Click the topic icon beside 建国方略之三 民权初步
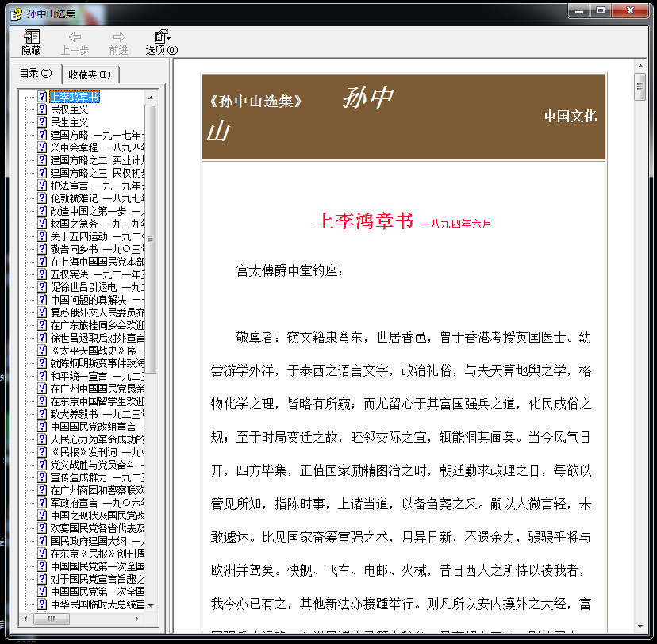 click(42, 173)
